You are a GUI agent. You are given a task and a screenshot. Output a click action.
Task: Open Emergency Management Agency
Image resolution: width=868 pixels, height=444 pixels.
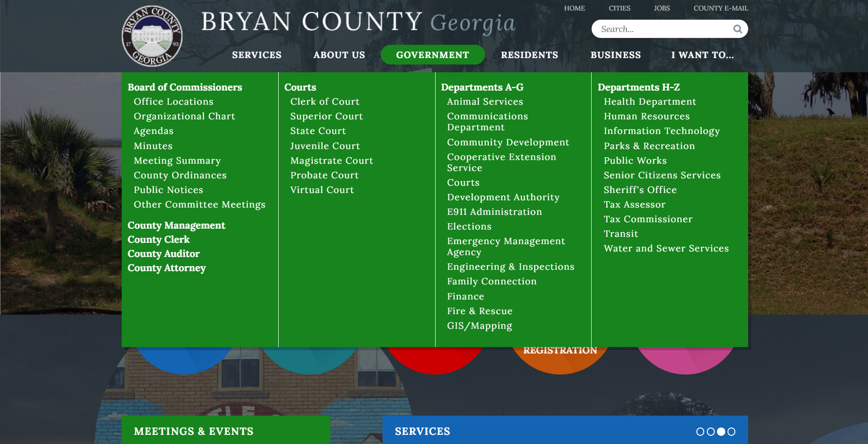click(x=506, y=246)
